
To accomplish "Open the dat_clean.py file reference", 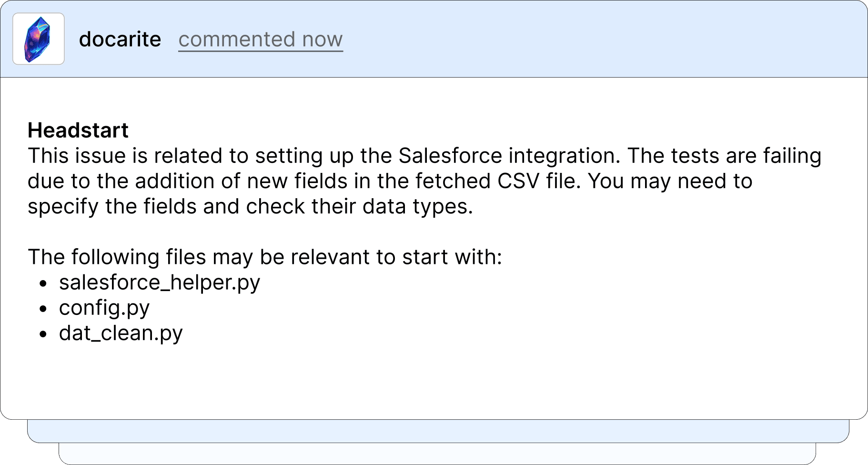I will click(121, 333).
